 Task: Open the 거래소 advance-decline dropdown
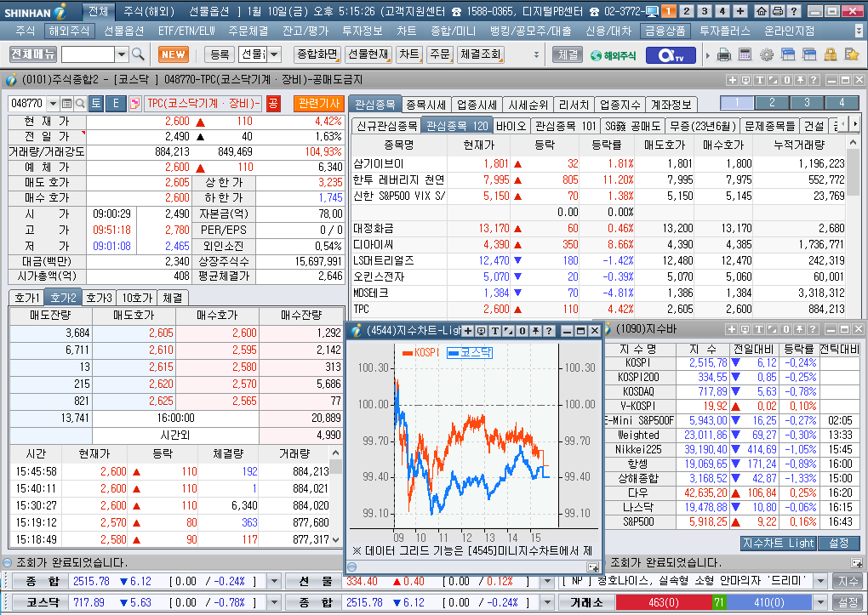click(819, 602)
